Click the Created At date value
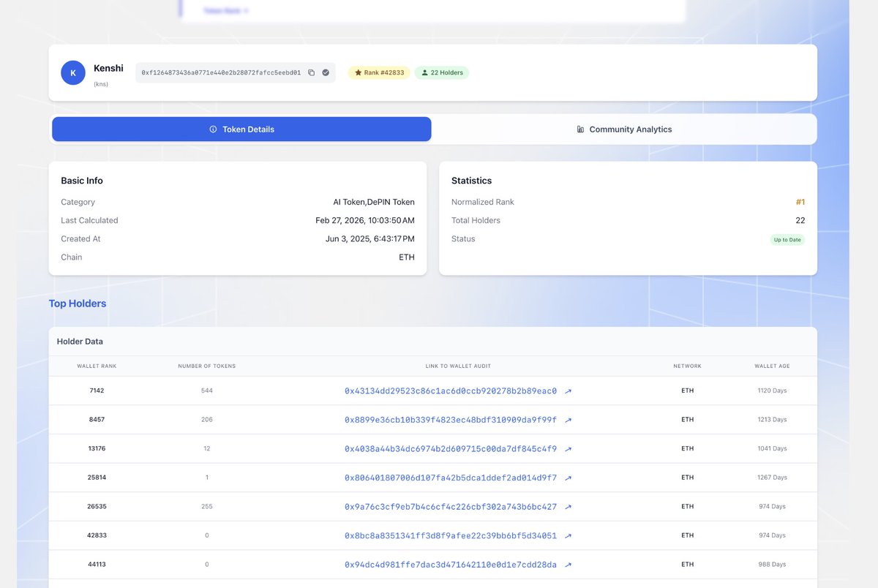Screen dimensions: 878x588 370,238
